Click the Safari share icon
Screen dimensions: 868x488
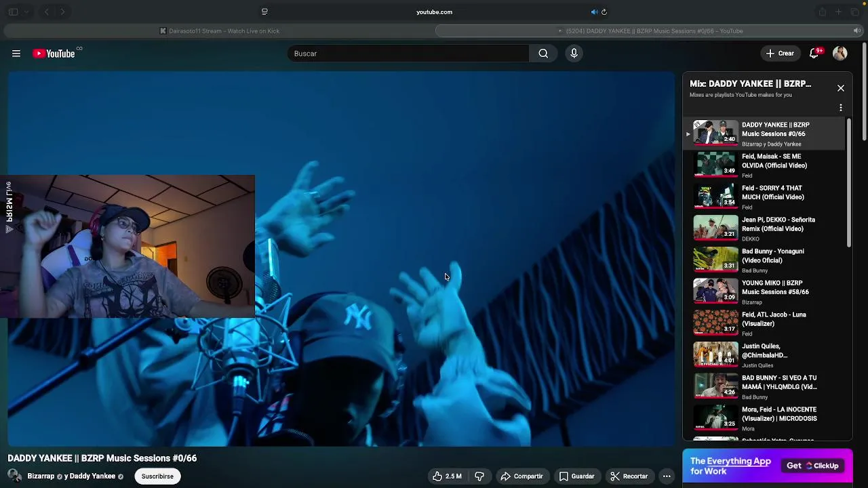[823, 12]
